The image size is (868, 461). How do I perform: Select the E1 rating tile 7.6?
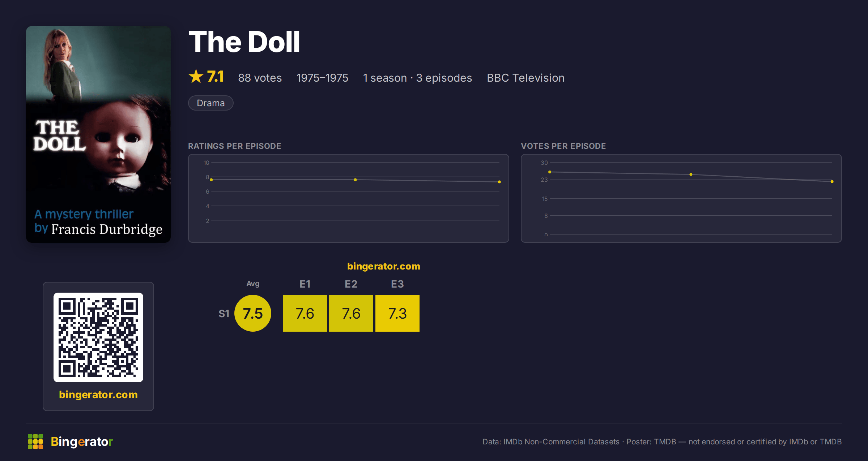305,313
